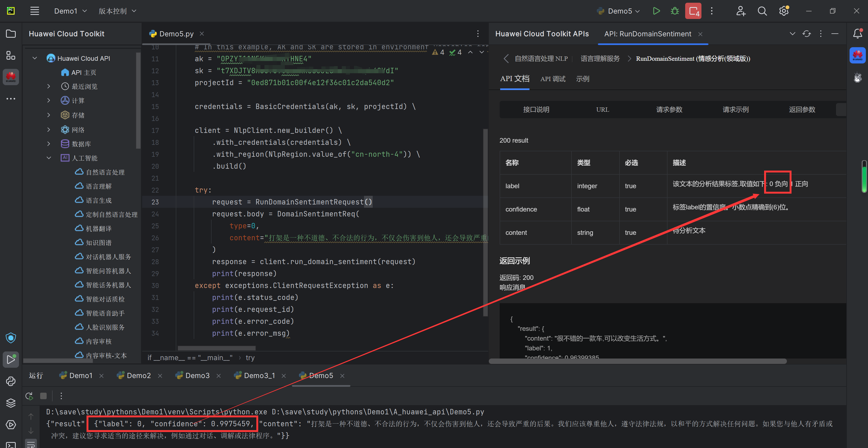Click the API panel horizontal scrollbar
Screen dimensions: 868x448
(637, 361)
